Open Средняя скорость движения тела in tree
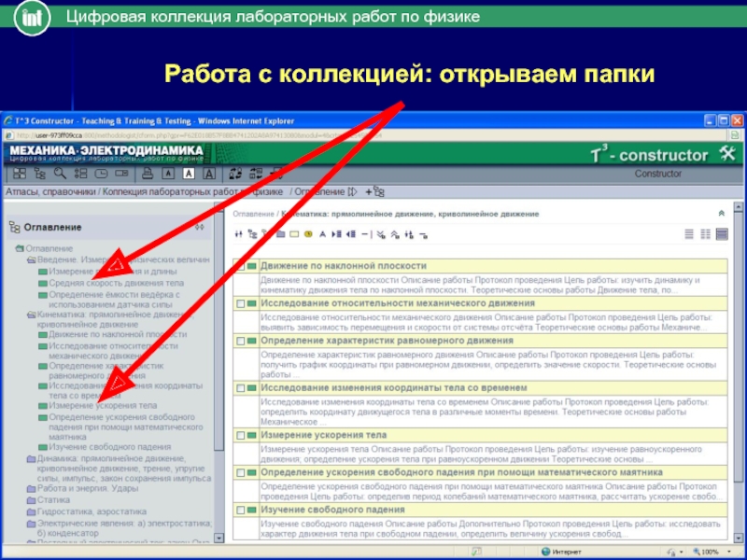Image resolution: width=747 pixels, height=560 pixels. [x=116, y=284]
